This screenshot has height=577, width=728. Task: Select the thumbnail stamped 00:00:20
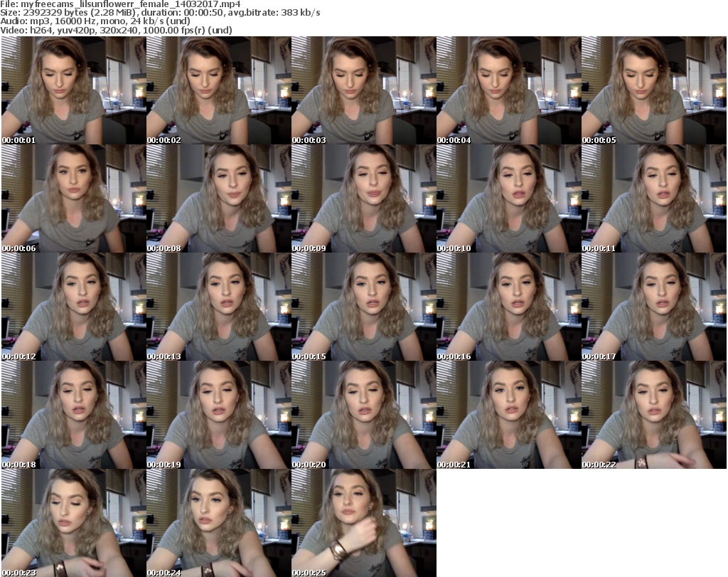[x=363, y=415]
